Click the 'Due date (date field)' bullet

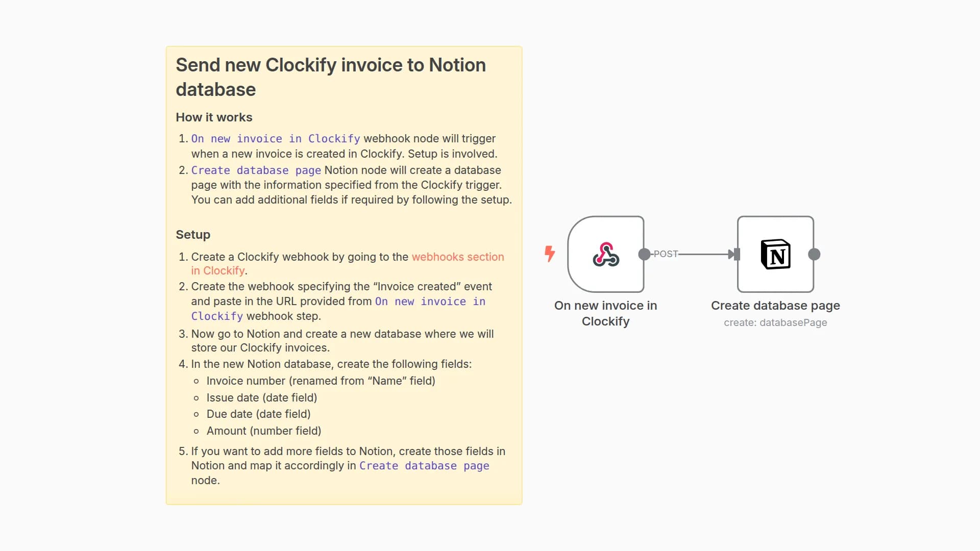(258, 414)
